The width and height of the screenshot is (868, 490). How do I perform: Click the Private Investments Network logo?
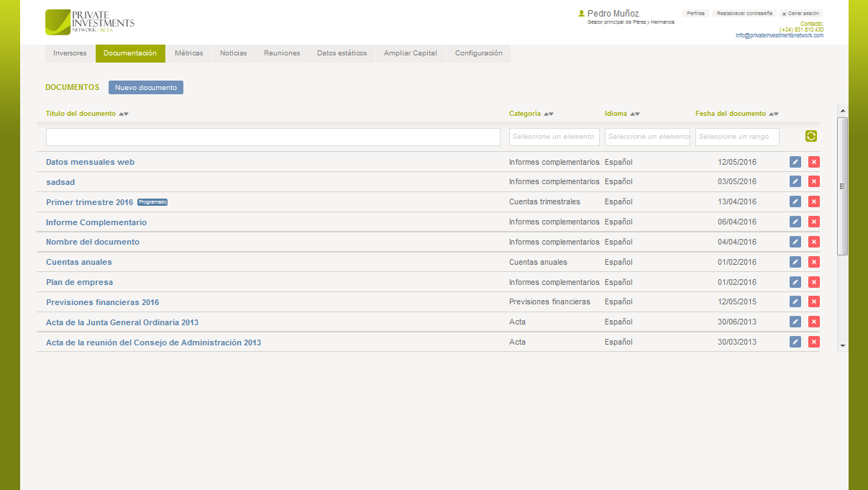tap(89, 22)
